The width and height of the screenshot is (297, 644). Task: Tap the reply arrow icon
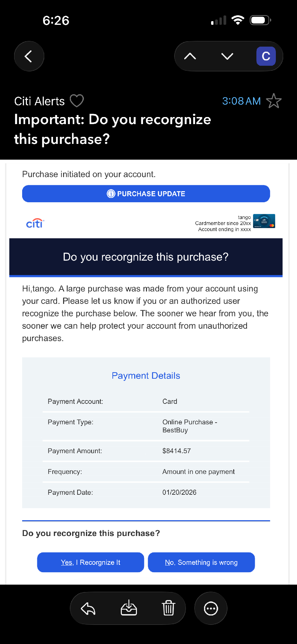(88, 608)
